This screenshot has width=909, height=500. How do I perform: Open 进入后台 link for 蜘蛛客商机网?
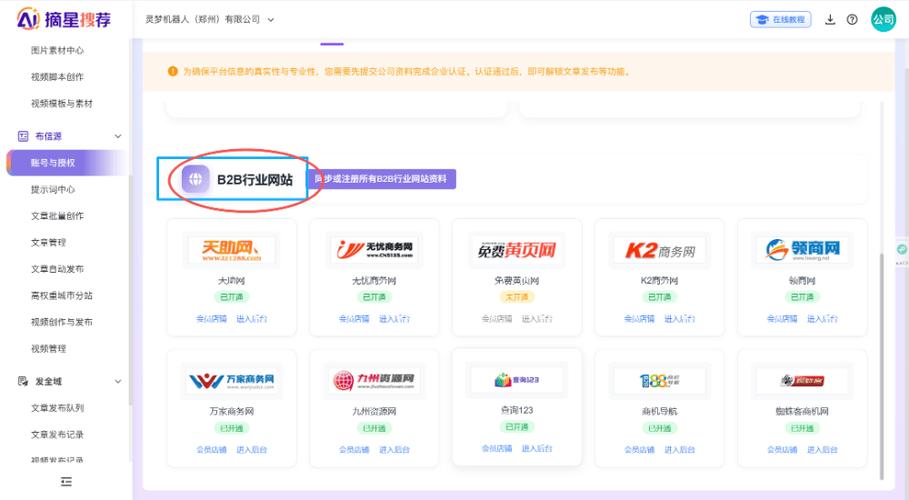tap(822, 450)
